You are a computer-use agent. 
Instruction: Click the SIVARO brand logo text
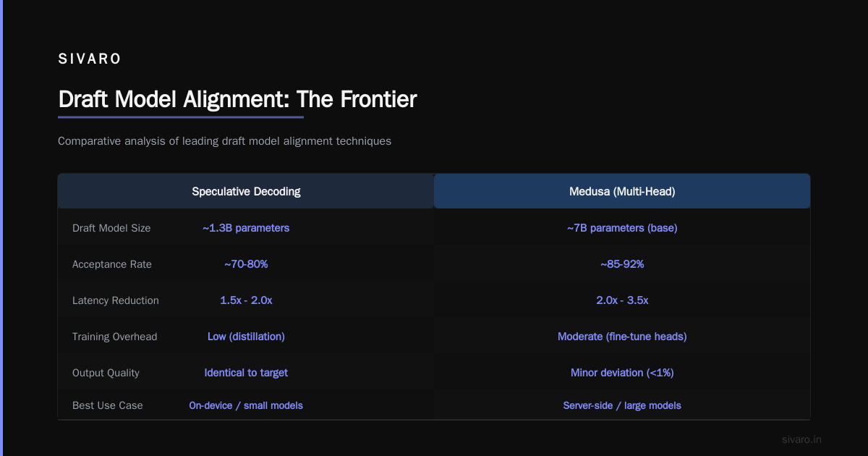click(90, 59)
